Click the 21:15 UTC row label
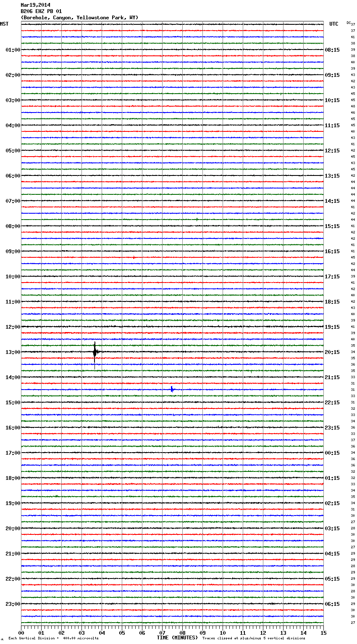The height and width of the screenshot is (644, 357). tap(332, 377)
